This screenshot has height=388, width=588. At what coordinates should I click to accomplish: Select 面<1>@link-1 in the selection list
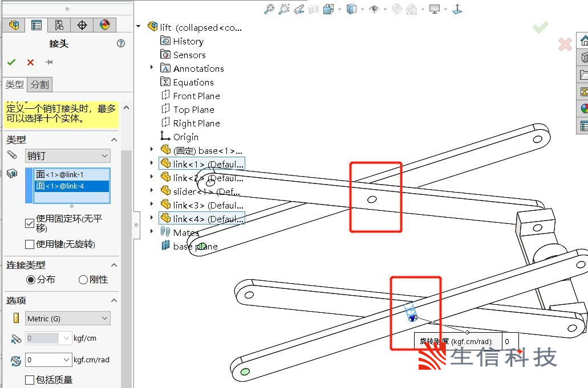[72, 174]
